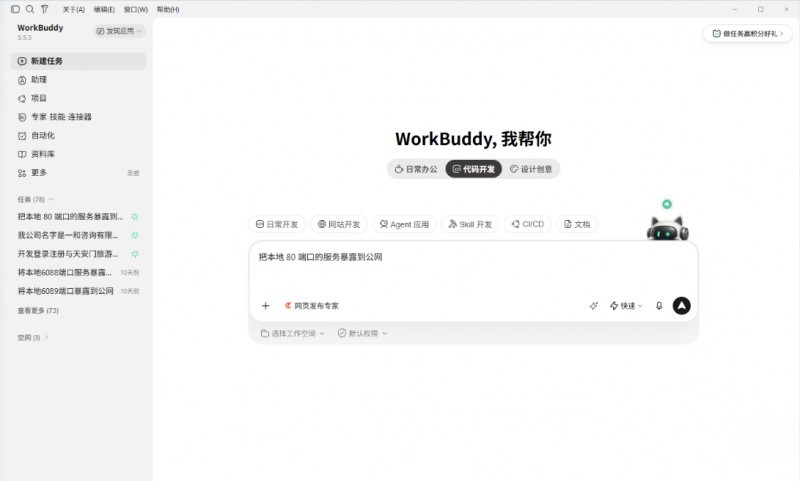The image size is (800, 481).
Task: Select the 文档 chip
Action: pyautogui.click(x=577, y=224)
